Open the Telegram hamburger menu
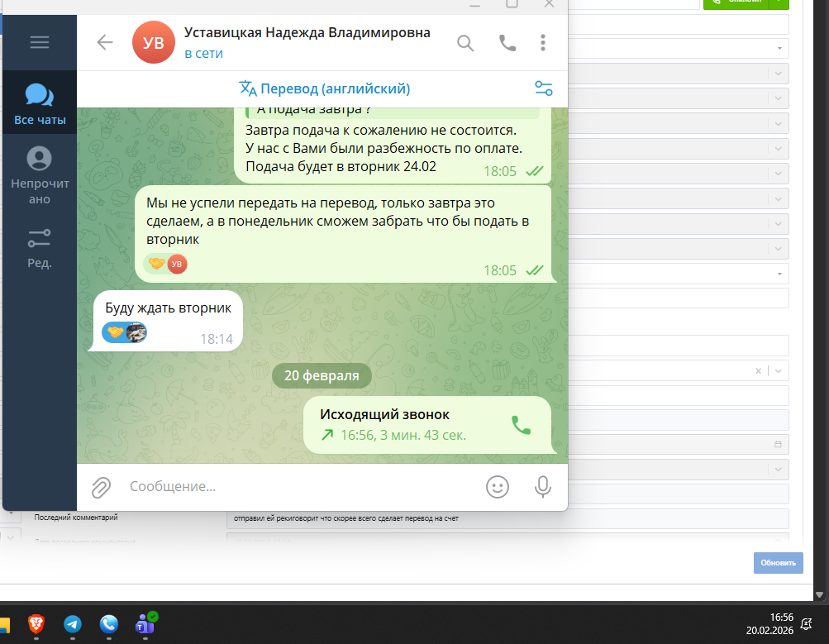The image size is (829, 644). point(40,42)
